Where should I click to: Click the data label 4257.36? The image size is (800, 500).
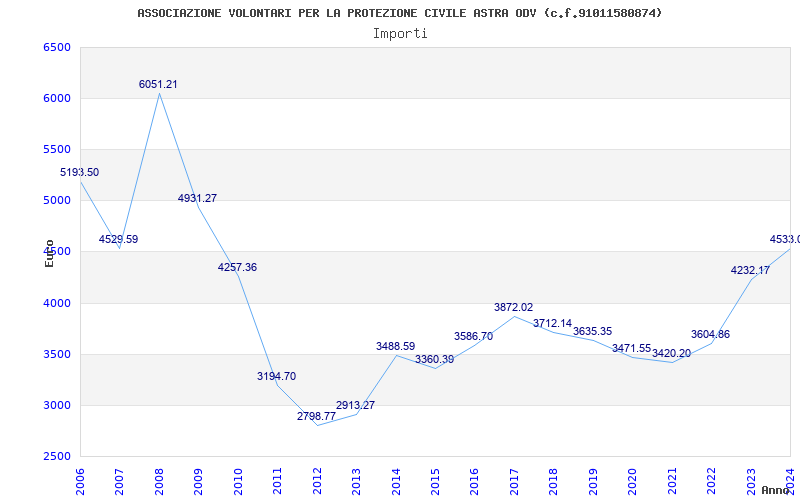pyautogui.click(x=237, y=267)
